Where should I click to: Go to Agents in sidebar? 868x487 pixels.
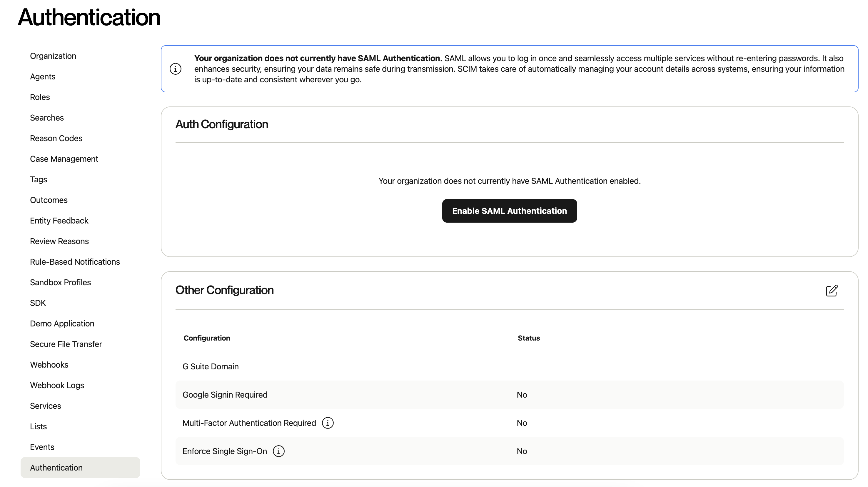tap(42, 76)
